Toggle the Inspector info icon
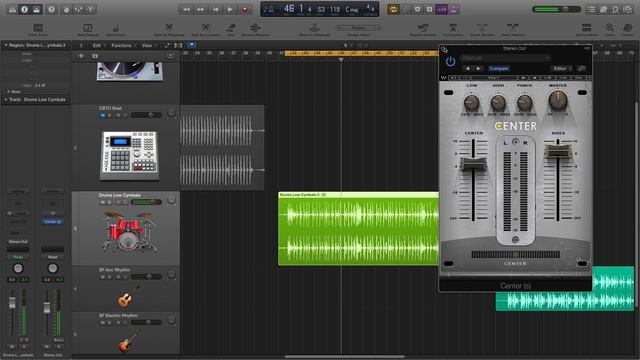 tap(24, 9)
